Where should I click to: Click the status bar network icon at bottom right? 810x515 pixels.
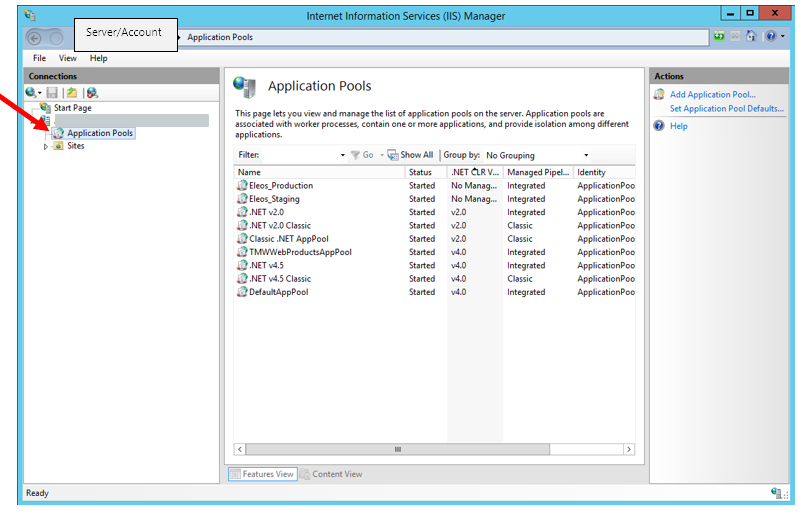(x=776, y=493)
